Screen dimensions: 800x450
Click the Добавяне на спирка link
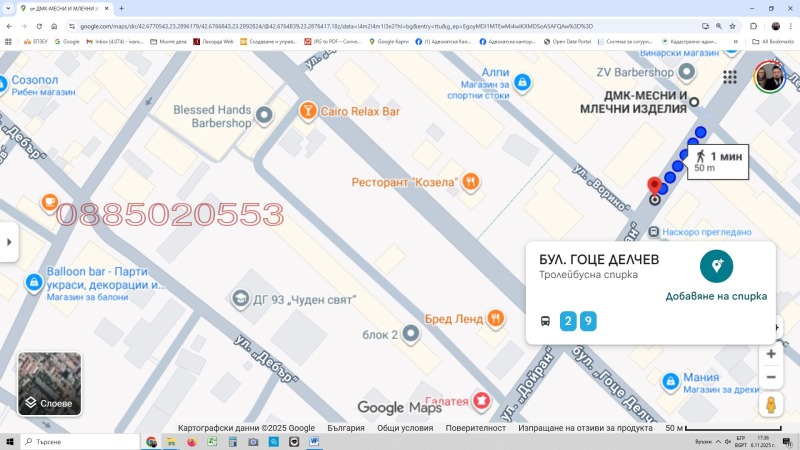716,296
